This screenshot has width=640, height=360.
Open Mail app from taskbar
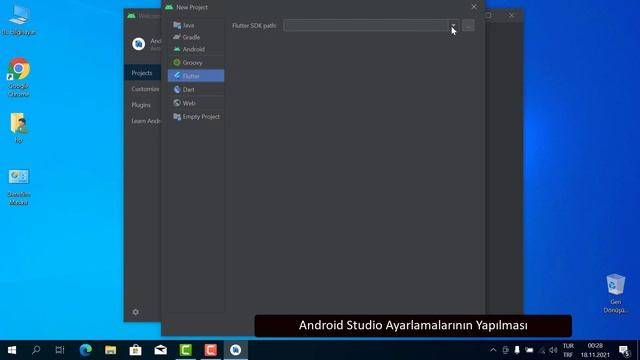[x=160, y=350]
